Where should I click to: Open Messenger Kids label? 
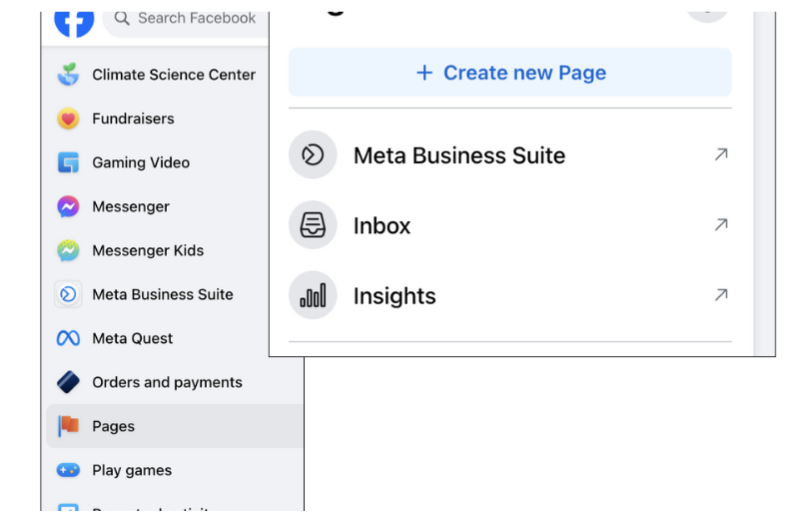coord(148,251)
